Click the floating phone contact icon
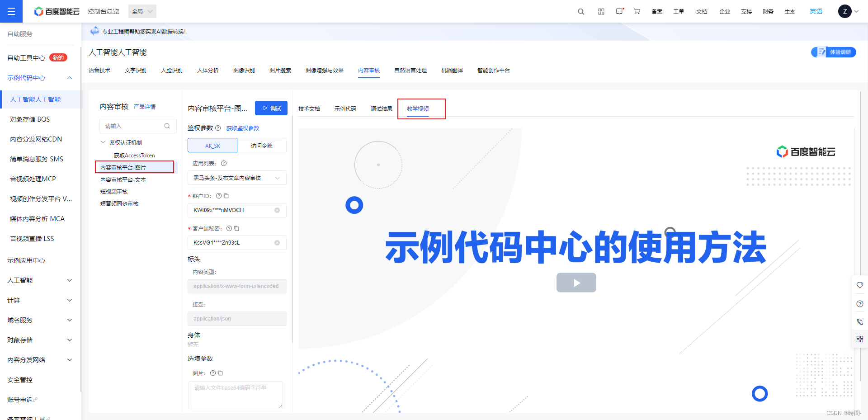 tap(860, 322)
